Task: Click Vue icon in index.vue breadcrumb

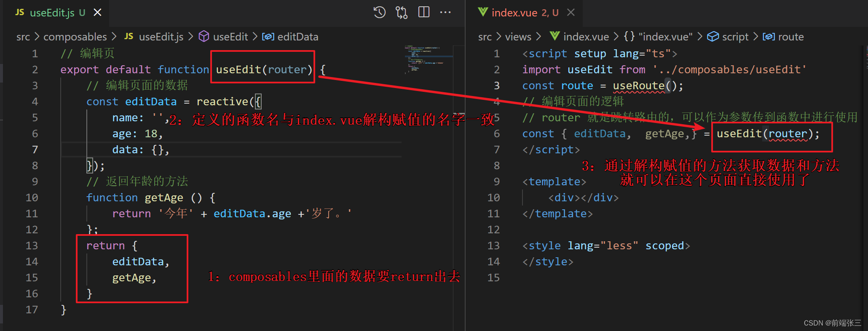Action: 555,37
